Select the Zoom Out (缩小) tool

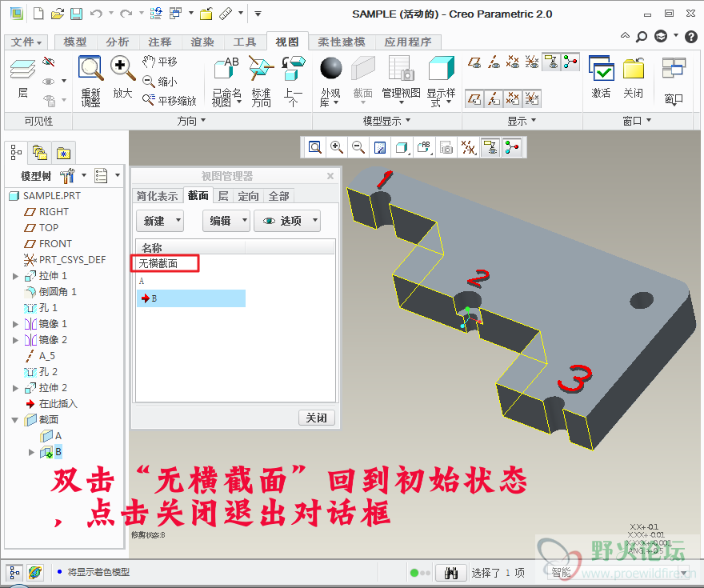pyautogui.click(x=160, y=82)
